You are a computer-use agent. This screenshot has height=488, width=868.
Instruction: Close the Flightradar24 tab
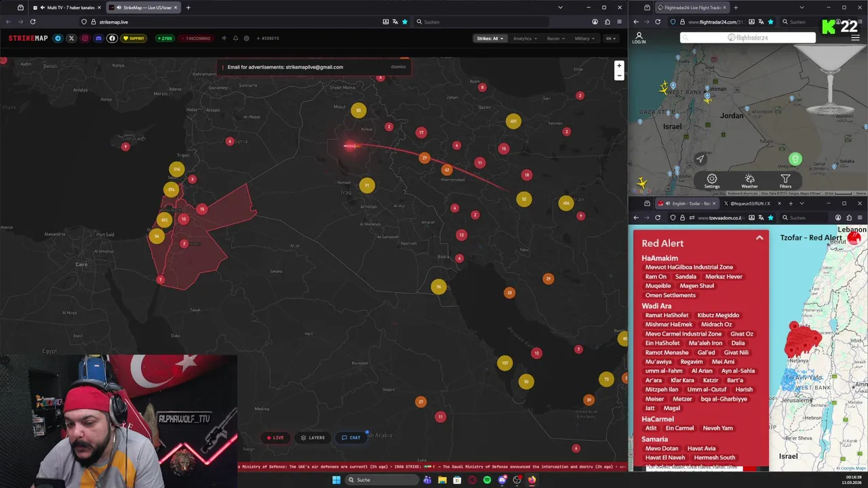pos(724,7)
